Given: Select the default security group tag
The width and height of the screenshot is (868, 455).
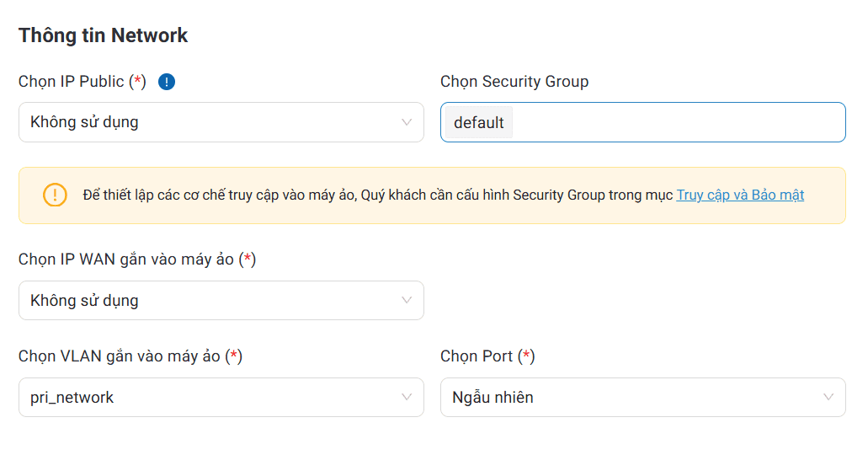Looking at the screenshot, I should point(478,123).
